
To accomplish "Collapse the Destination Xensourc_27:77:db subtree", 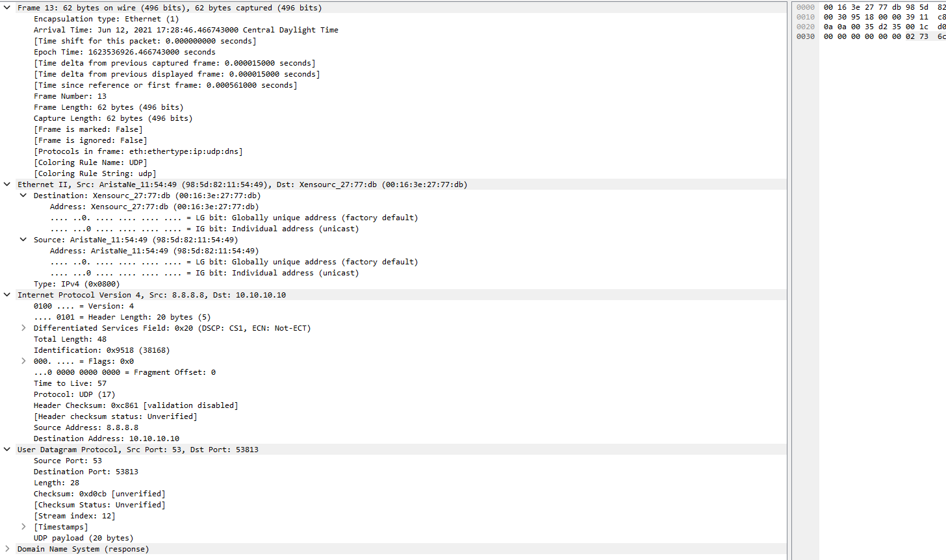I will coord(23,195).
